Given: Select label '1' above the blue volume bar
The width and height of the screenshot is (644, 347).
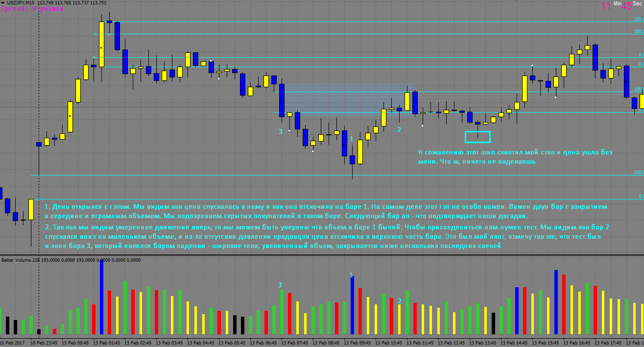Looking at the screenshot, I should (351, 275).
